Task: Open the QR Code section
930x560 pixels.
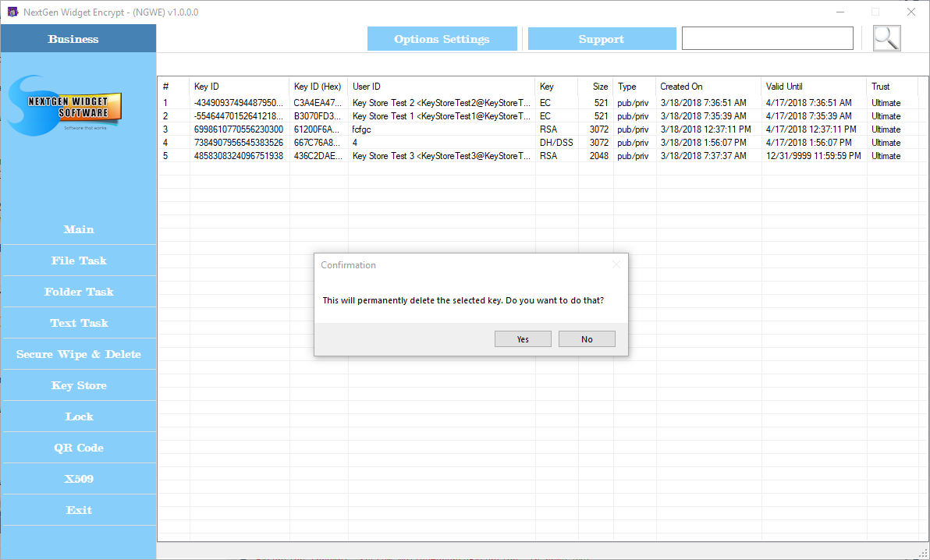Action: click(79, 448)
